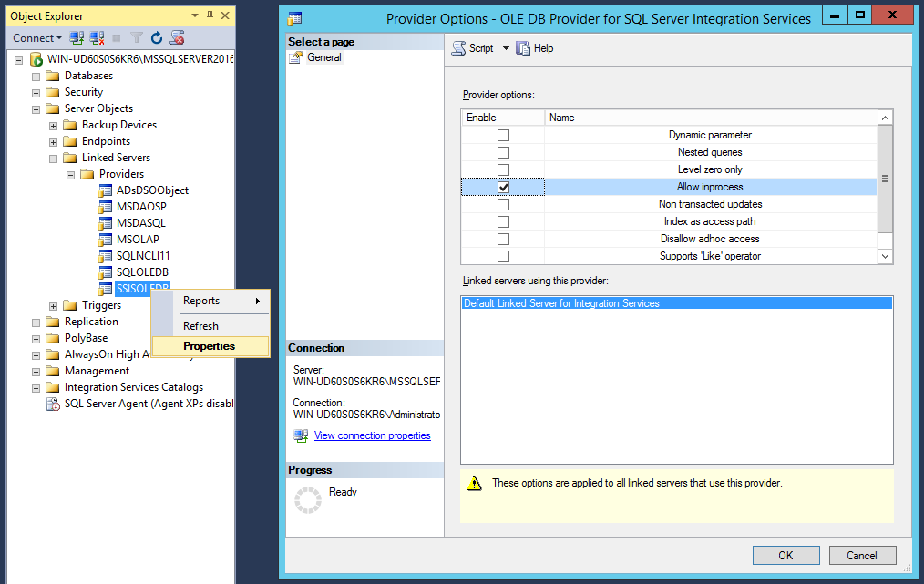Viewport: 924px width, 584px height.
Task: Open the Connect dropdown in Object Explorer
Action: pyautogui.click(x=37, y=37)
